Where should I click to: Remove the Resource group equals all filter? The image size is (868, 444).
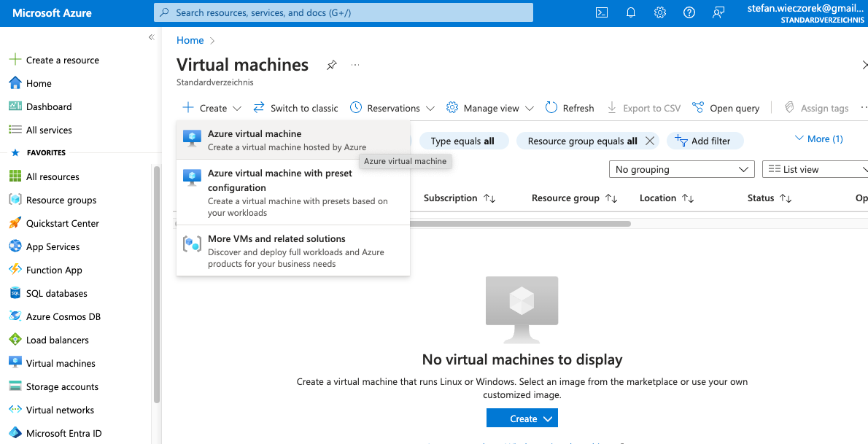(x=649, y=140)
